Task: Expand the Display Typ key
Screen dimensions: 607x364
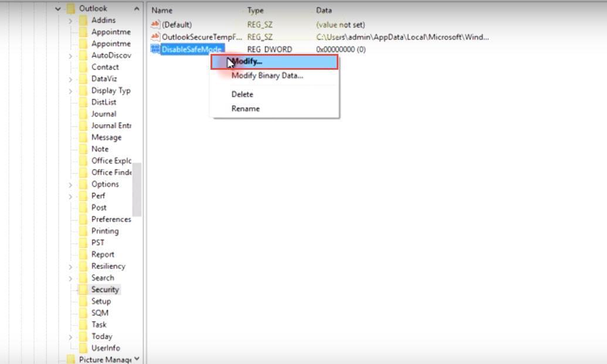Action: [x=70, y=91]
